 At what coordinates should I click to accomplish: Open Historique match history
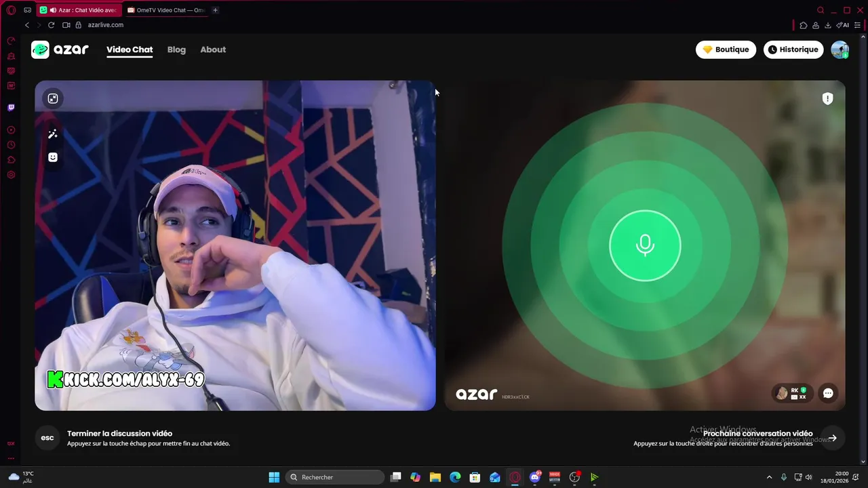[x=793, y=49]
